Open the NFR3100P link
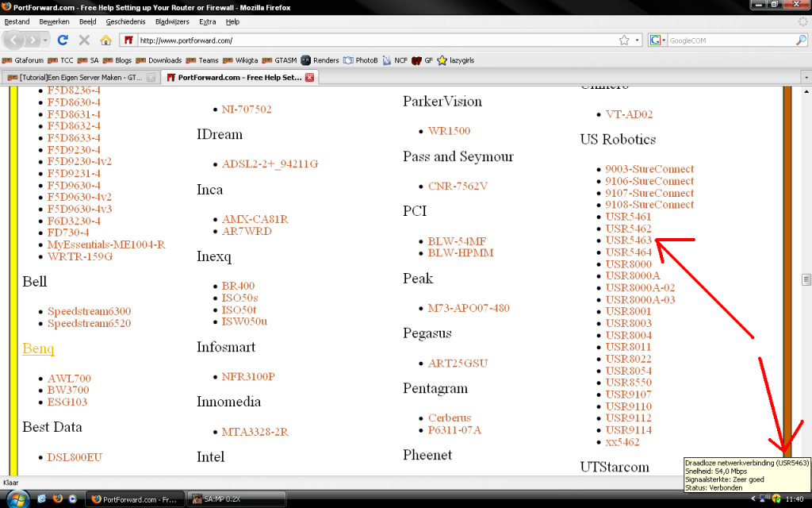812x508 pixels. click(248, 376)
